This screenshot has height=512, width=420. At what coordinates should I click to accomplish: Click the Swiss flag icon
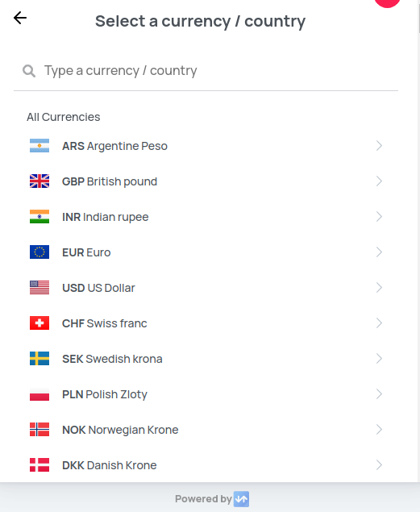coord(40,323)
